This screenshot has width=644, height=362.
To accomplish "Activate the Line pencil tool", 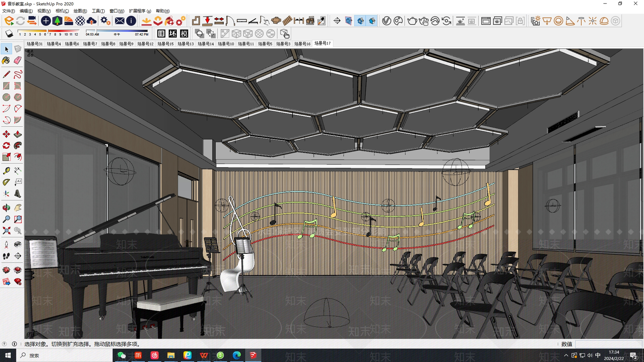I will coord(6,74).
